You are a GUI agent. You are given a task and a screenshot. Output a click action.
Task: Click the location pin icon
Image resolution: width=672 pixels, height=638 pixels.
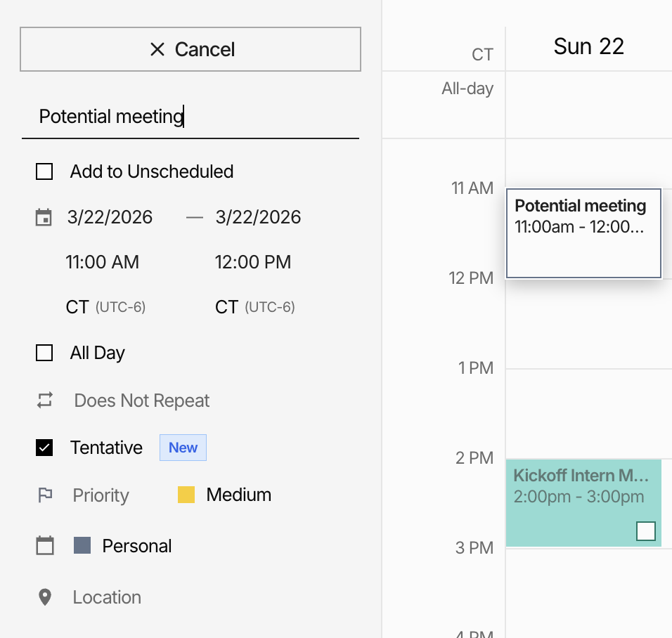coord(45,597)
